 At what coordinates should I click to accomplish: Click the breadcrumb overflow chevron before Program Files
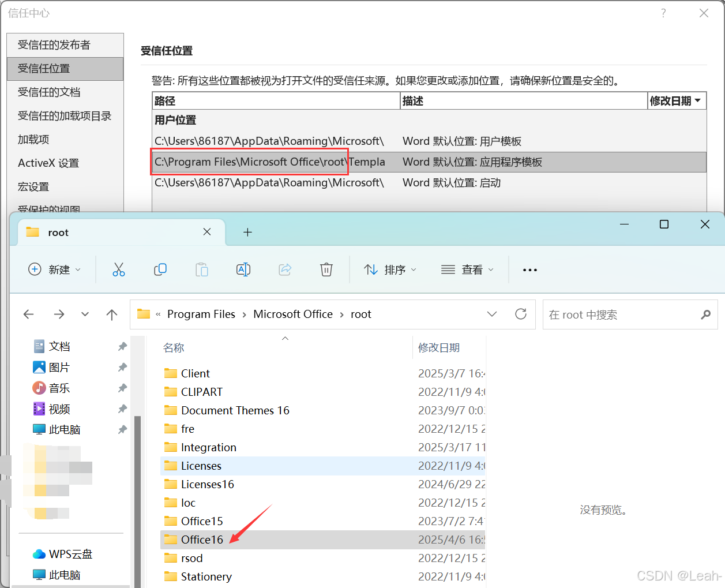pyautogui.click(x=158, y=314)
